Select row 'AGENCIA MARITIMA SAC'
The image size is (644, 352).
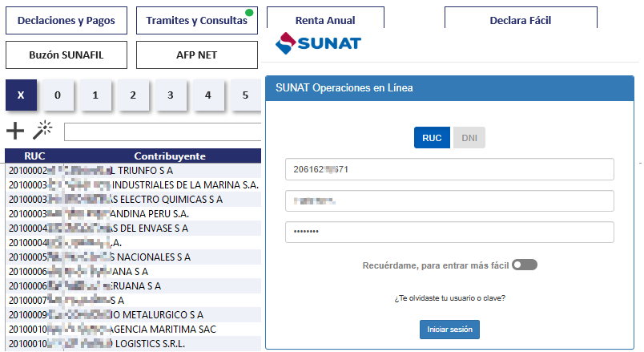133,329
